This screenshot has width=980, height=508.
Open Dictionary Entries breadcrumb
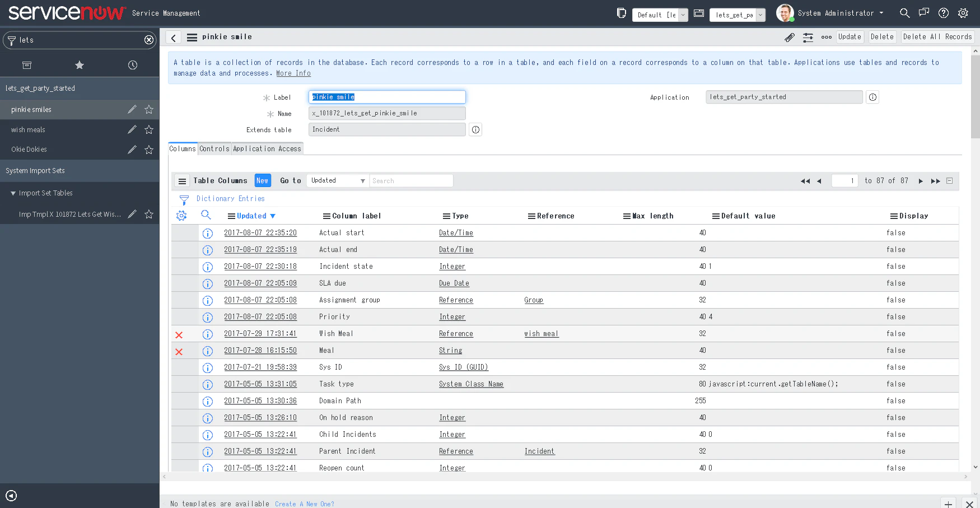231,199
